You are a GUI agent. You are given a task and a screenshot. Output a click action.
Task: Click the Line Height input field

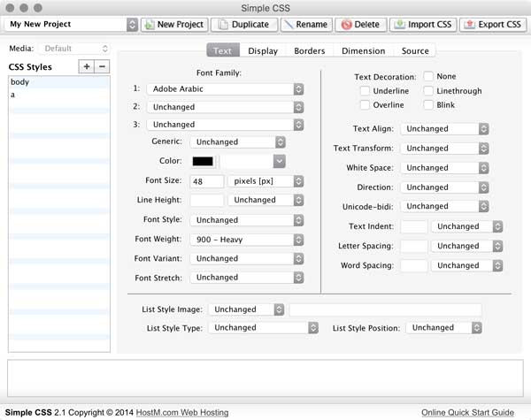click(207, 200)
